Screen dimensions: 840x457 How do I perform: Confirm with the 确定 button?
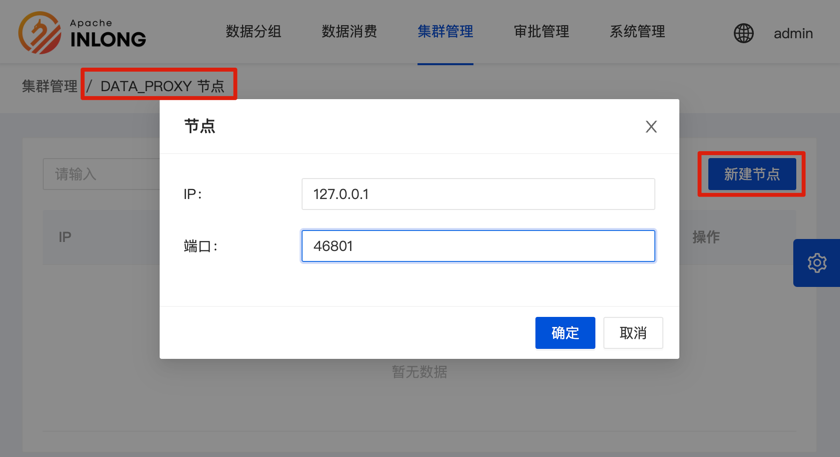[565, 333]
